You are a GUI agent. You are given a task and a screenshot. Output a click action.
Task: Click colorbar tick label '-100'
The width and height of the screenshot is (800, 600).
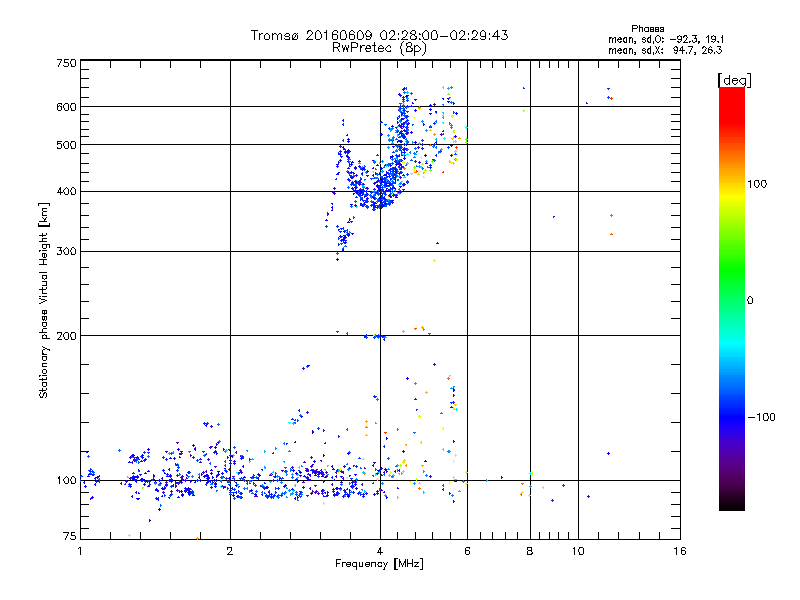[x=761, y=417]
